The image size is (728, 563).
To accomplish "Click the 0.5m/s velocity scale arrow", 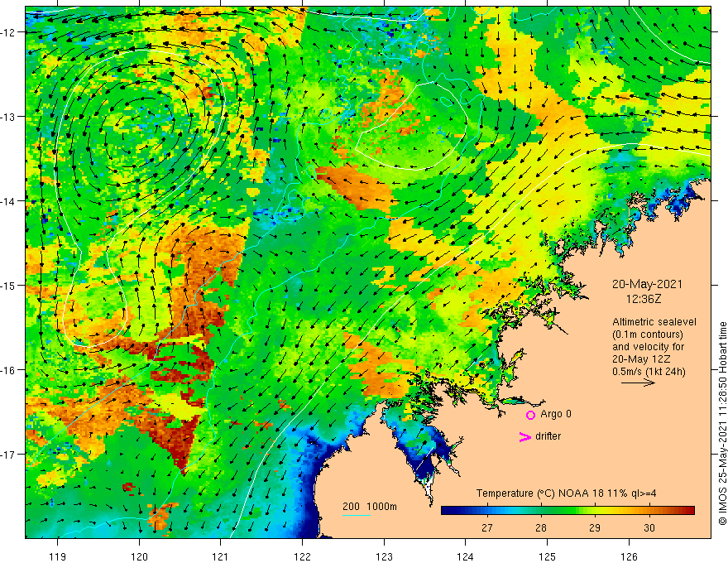I will [638, 383].
